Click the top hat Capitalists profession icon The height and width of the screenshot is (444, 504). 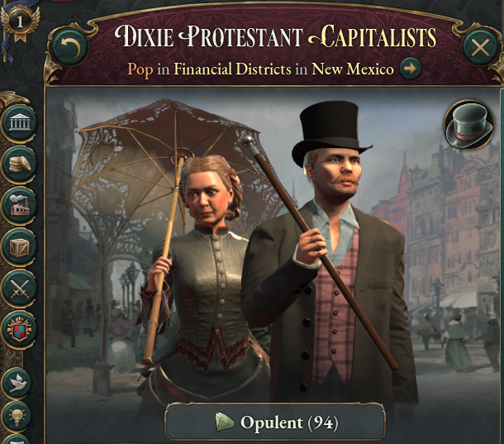coord(469,124)
